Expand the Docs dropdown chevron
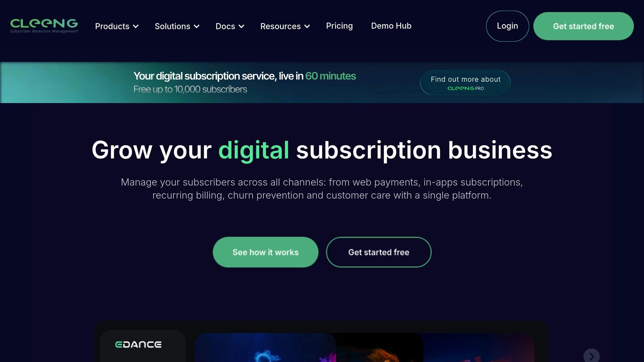The width and height of the screenshot is (644, 362). pyautogui.click(x=241, y=26)
